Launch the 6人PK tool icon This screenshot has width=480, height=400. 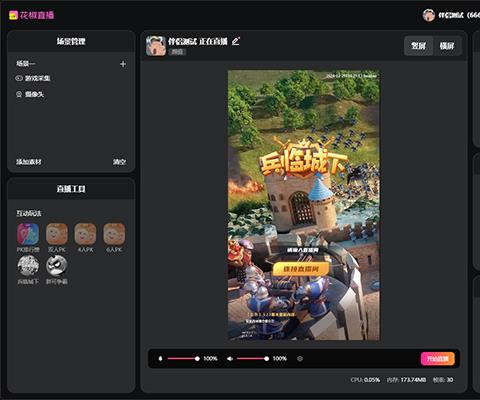click(x=114, y=234)
